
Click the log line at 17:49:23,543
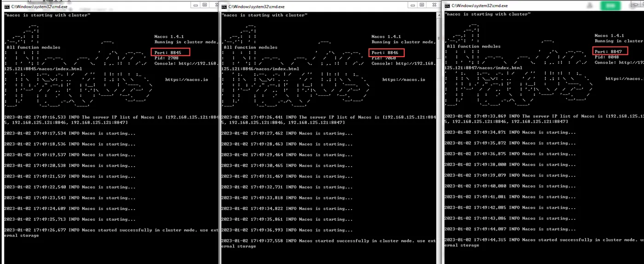coord(69,198)
